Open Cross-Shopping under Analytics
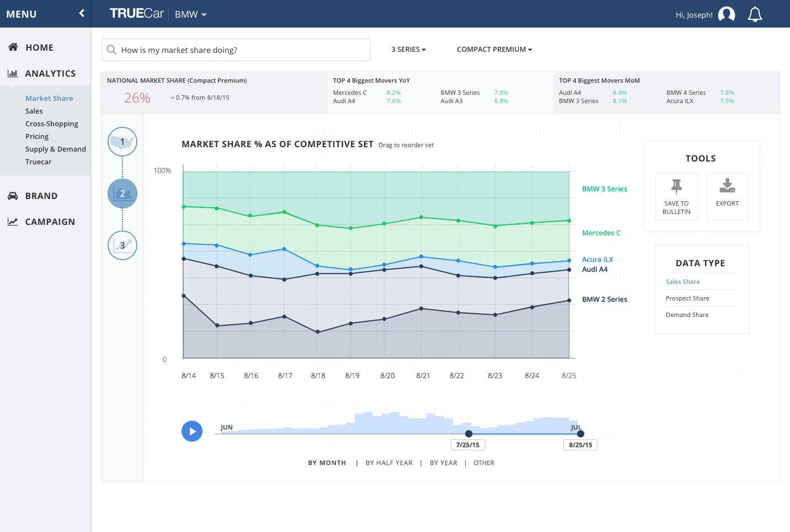790x532 pixels. (52, 123)
